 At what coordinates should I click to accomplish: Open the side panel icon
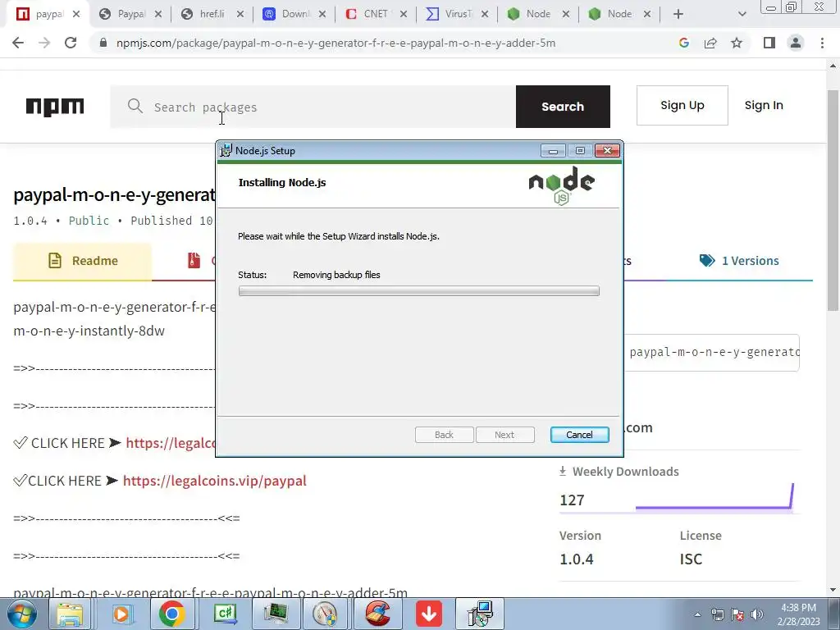coord(769,43)
